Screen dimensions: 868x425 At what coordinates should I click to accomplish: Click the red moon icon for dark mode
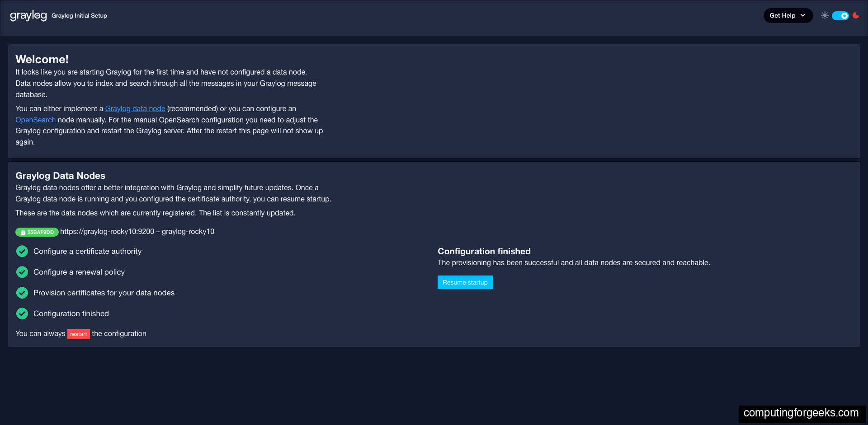856,15
